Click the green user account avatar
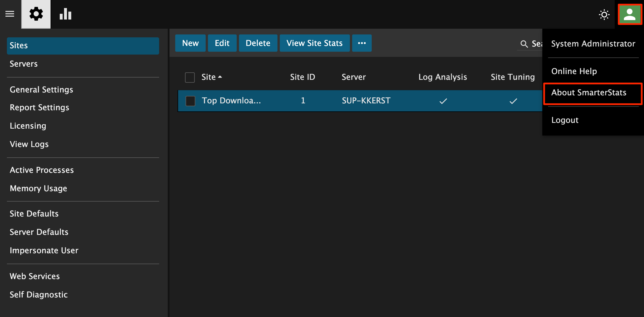Image resolution: width=644 pixels, height=317 pixels. (630, 14)
